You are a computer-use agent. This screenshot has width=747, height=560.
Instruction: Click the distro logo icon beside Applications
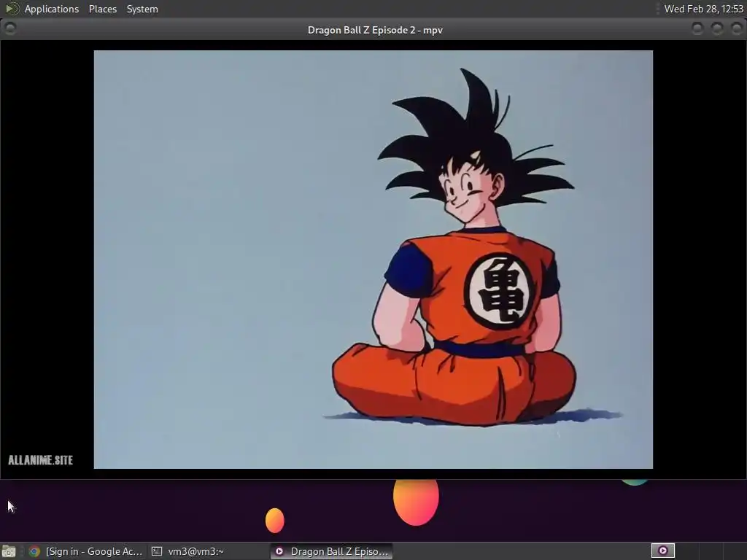[12, 9]
